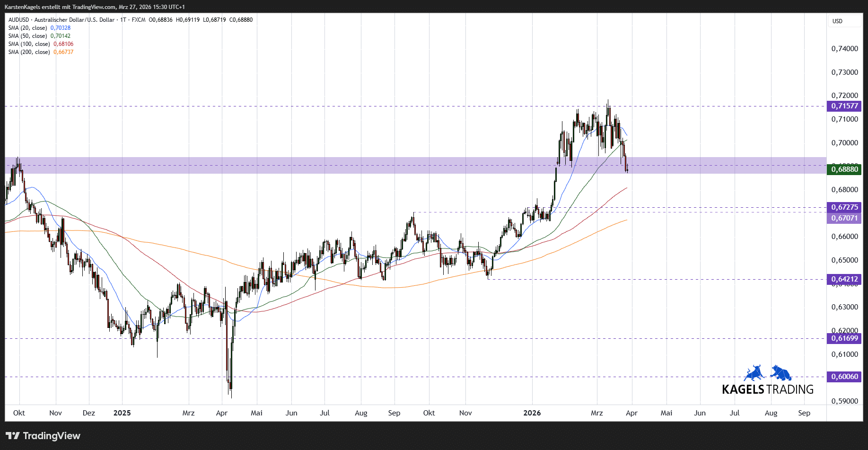
Task: Select the SMA (100, close) indicator legend
Action: tap(29, 44)
